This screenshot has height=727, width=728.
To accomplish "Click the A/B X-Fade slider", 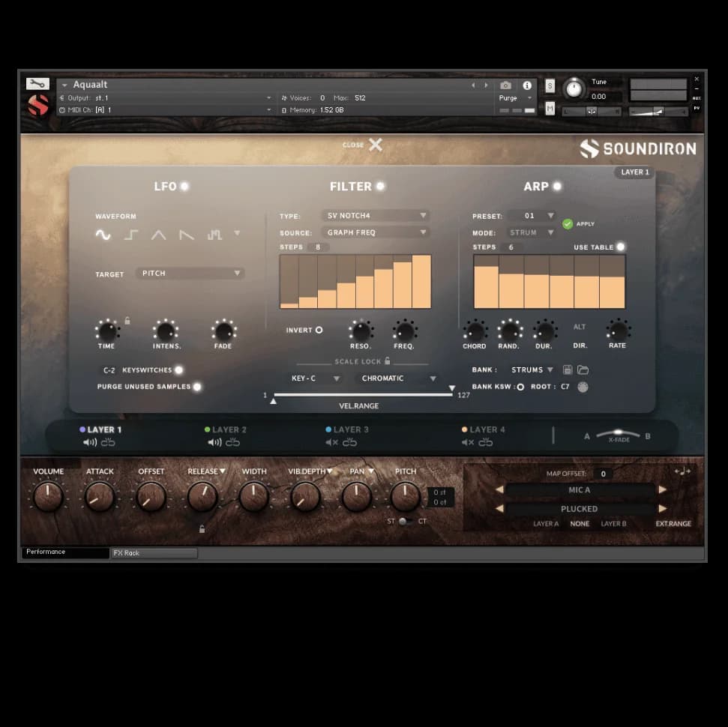I will pyautogui.click(x=618, y=435).
